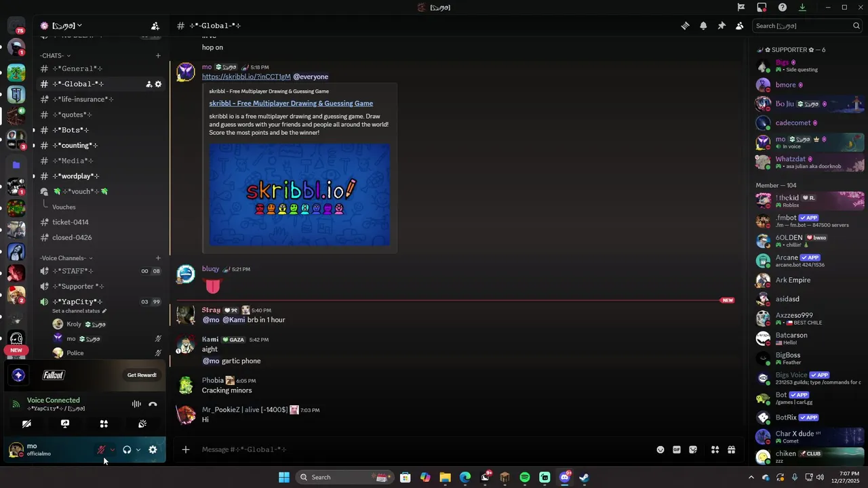Click the plus attachment button in message bar

coord(185,449)
